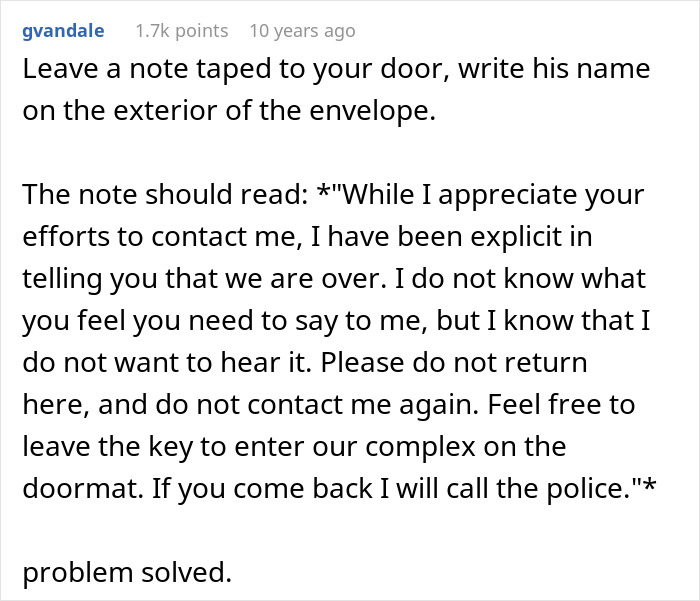The image size is (700, 601).
Task: Click the phrase 'efforts to contact me'
Action: tap(143, 235)
